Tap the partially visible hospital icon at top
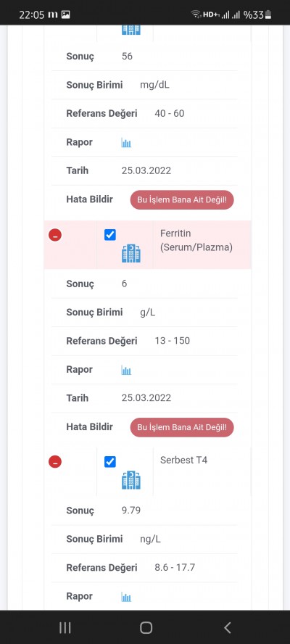290x644 pixels. point(131,30)
